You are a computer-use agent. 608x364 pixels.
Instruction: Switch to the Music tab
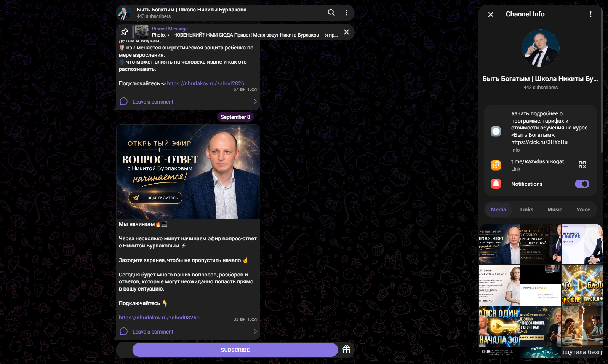click(x=555, y=210)
